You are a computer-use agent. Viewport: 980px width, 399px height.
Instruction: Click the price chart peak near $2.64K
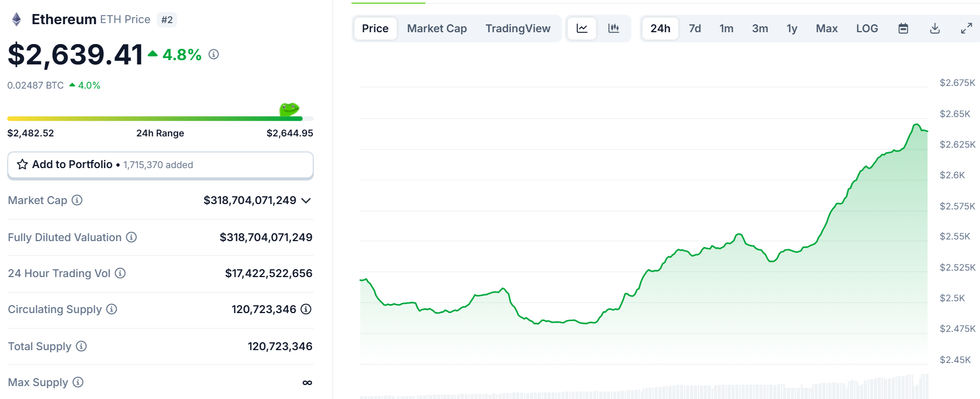916,125
